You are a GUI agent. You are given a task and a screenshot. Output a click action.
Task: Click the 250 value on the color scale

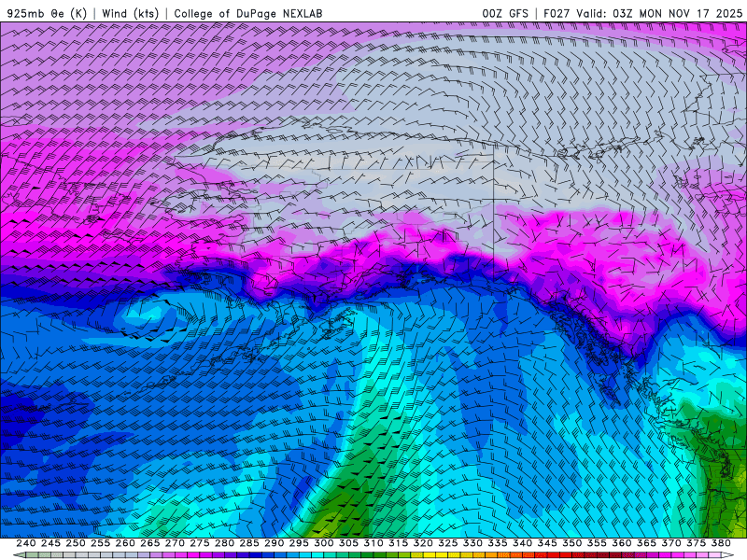(x=76, y=543)
